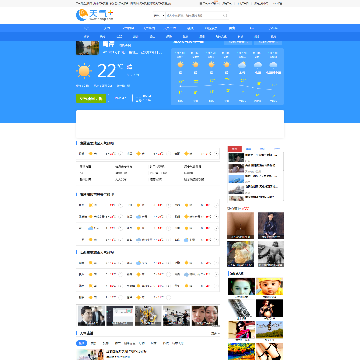Click the 天气+ site logo
This screenshot has width=360, height=360.
(x=94, y=15)
